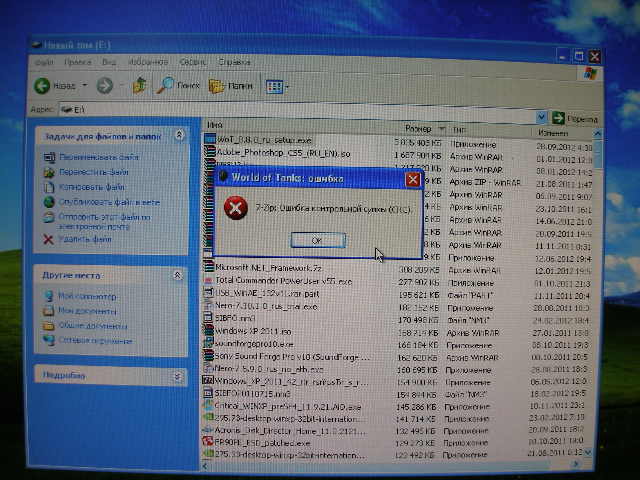Click the address bar field showing E:\
This screenshot has width=640, height=480.
298,111
